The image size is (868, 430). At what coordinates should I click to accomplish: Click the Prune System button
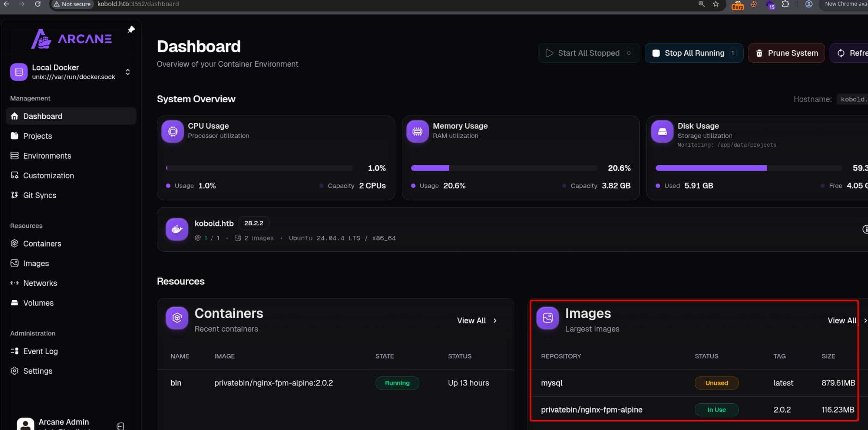pos(786,53)
